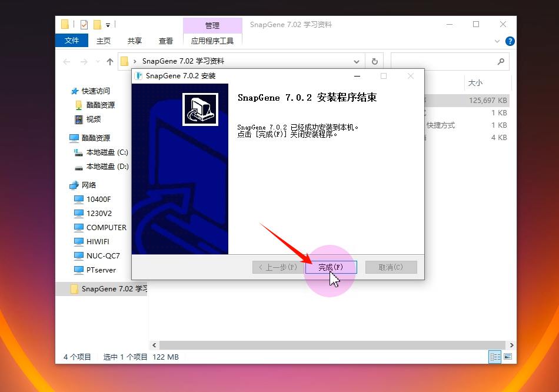Go up one folder level with up arrow
The image size is (559, 392).
click(110, 61)
